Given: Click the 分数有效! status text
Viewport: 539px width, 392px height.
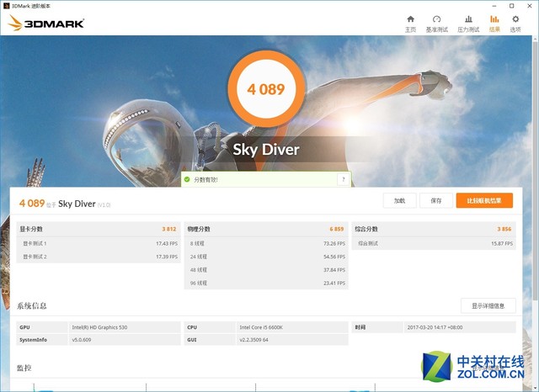Looking at the screenshot, I should pyautogui.click(x=205, y=179).
